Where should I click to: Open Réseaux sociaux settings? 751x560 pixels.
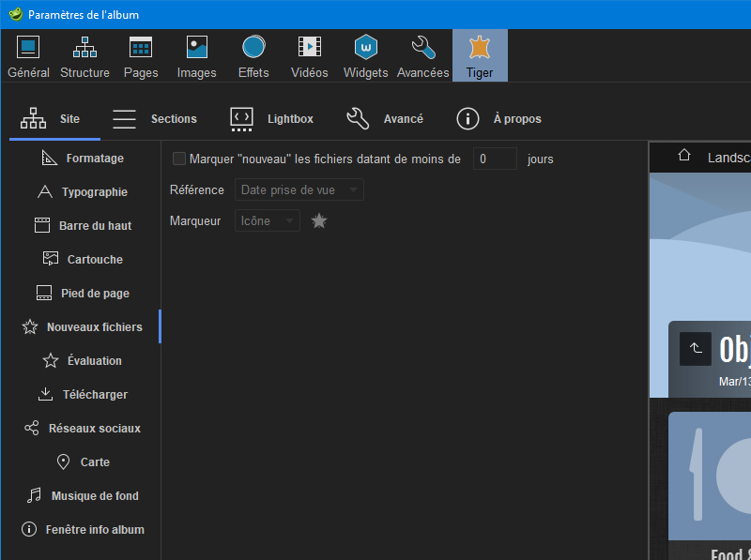coord(82,429)
